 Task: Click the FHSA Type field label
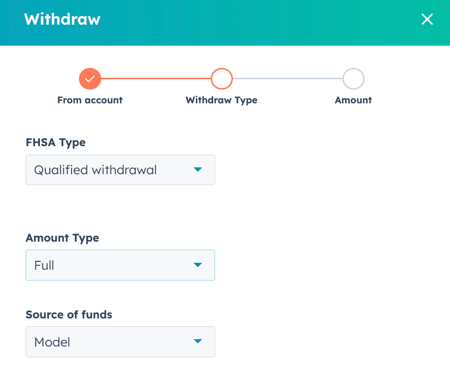(56, 143)
